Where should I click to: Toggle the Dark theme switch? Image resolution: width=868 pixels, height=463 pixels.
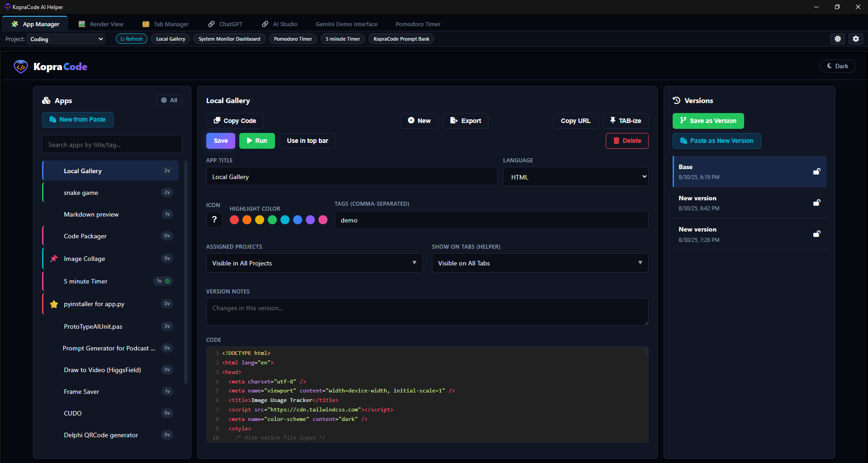click(837, 66)
